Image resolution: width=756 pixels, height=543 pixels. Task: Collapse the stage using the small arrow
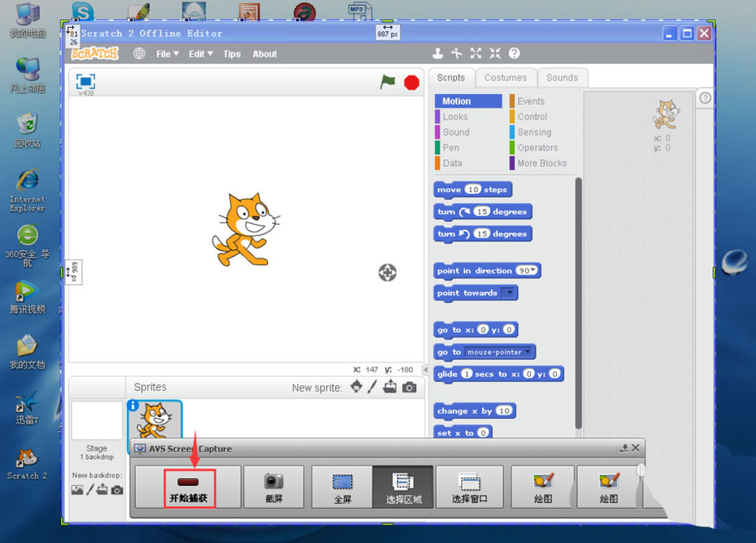[x=425, y=369]
